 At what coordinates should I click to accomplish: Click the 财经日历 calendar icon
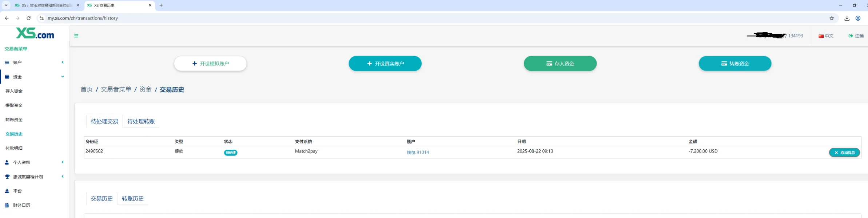click(x=7, y=205)
